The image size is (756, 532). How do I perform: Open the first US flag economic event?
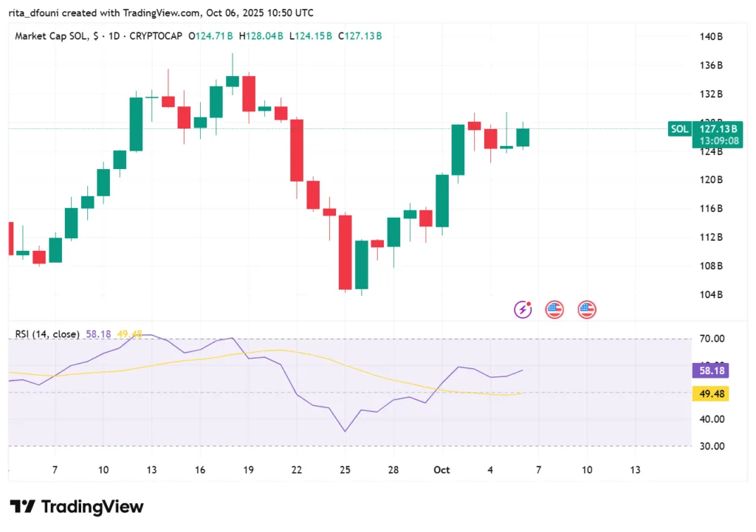pyautogui.click(x=554, y=309)
